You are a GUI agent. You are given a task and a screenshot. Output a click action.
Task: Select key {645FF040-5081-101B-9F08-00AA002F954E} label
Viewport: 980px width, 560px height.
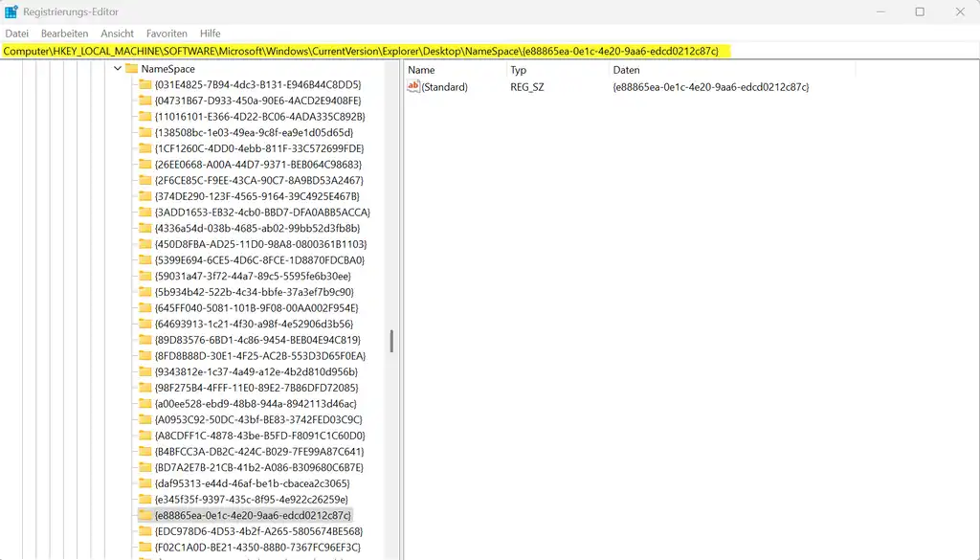[256, 307]
